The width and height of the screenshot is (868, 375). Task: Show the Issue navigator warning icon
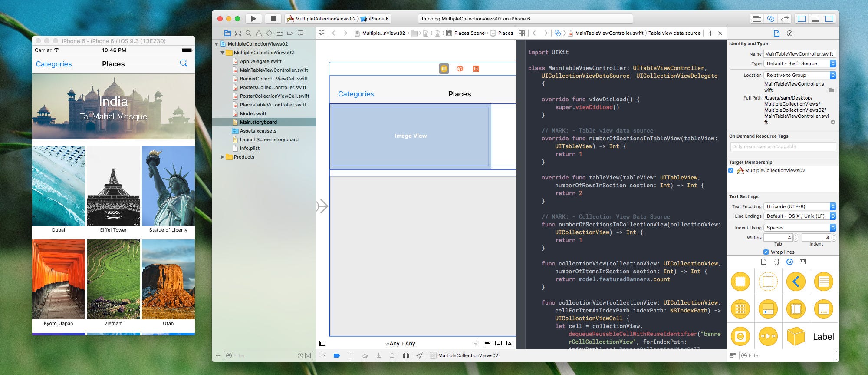[x=259, y=33]
